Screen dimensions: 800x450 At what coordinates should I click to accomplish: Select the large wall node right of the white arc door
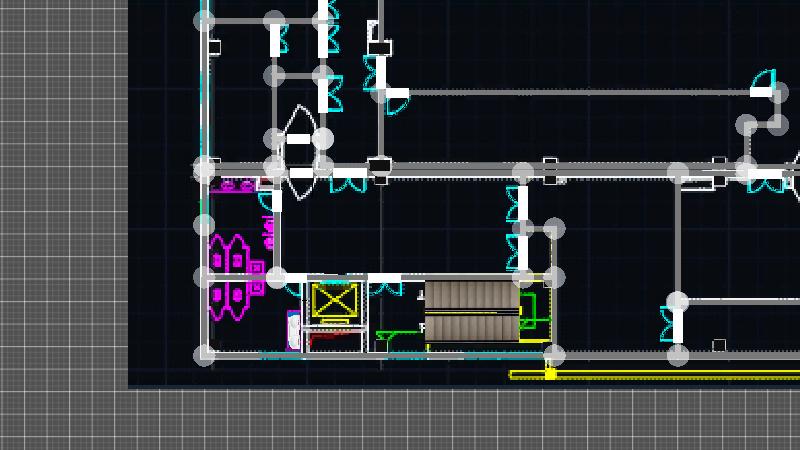[x=323, y=139]
